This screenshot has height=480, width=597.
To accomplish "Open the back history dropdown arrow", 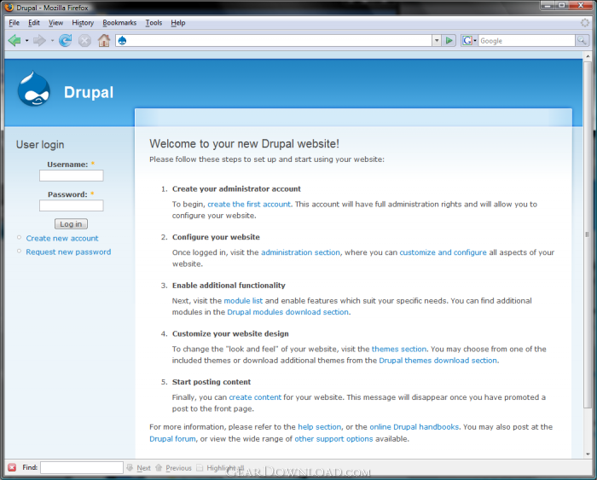I will point(27,40).
